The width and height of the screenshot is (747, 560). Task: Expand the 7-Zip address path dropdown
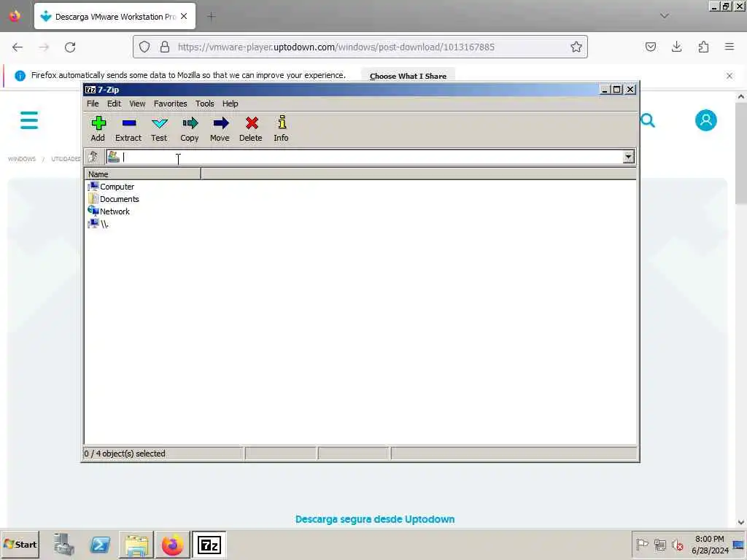tap(628, 157)
